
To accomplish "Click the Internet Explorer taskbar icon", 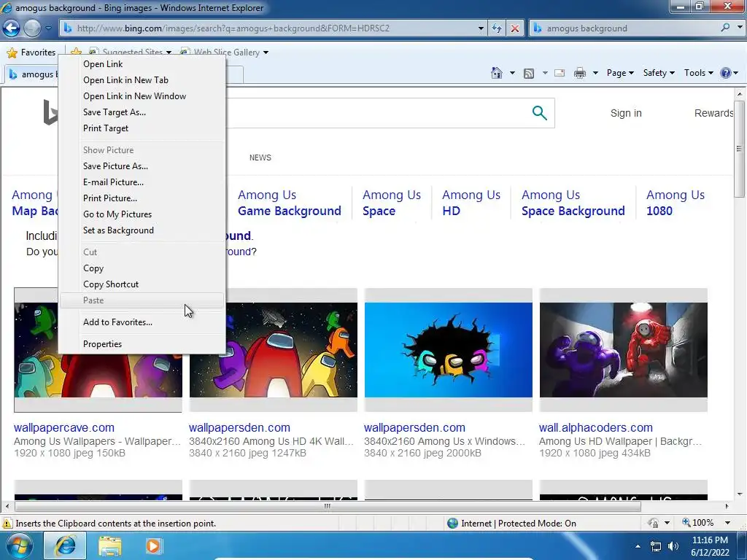I will point(65,545).
